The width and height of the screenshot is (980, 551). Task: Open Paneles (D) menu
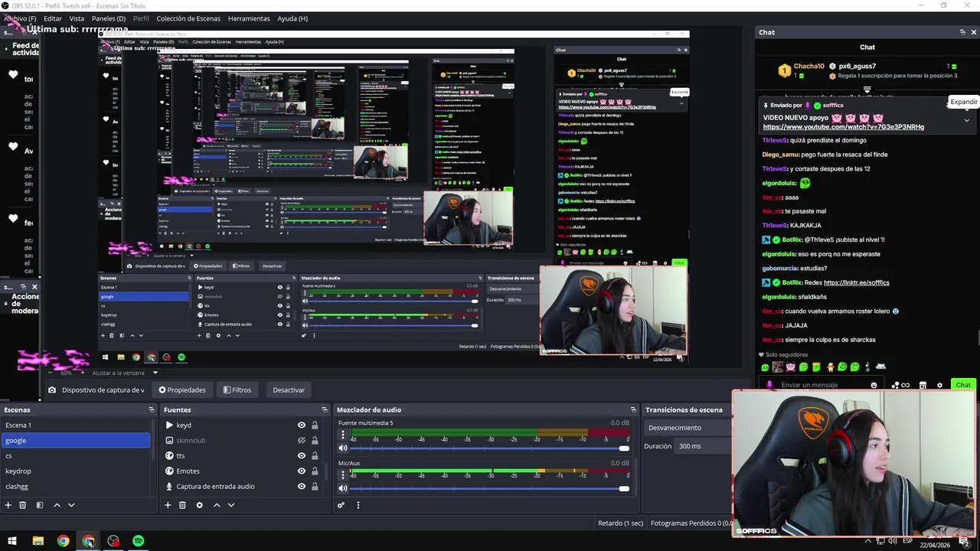point(109,18)
